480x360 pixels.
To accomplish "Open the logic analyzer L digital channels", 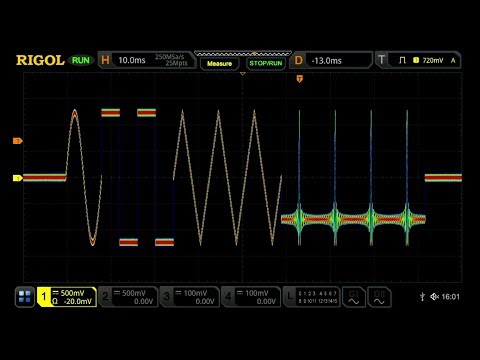I will [312, 297].
